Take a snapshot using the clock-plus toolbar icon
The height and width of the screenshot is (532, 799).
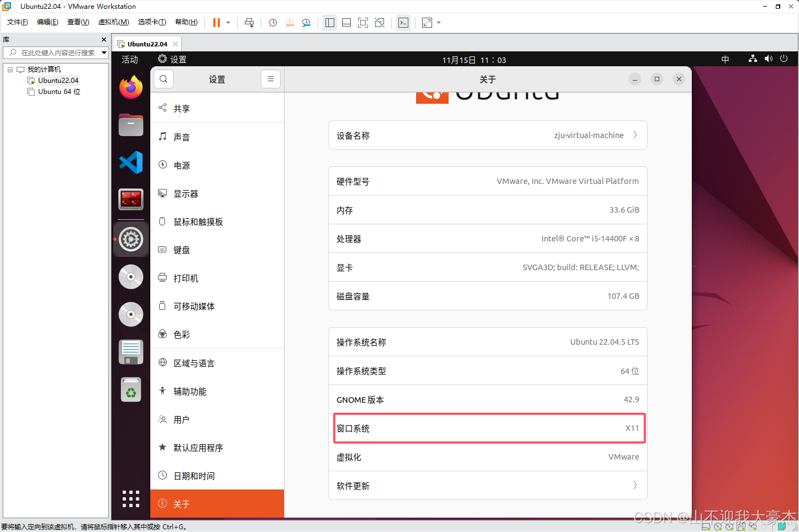pyautogui.click(x=272, y=23)
